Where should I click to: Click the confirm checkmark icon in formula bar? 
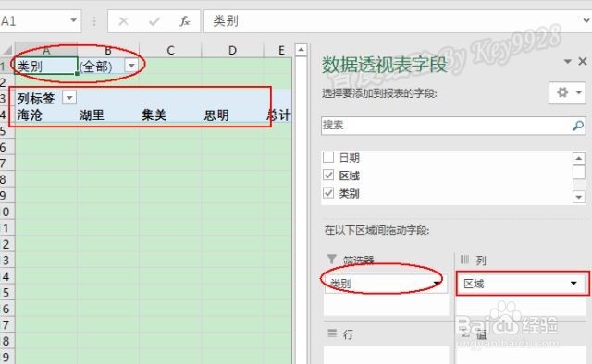(154, 21)
